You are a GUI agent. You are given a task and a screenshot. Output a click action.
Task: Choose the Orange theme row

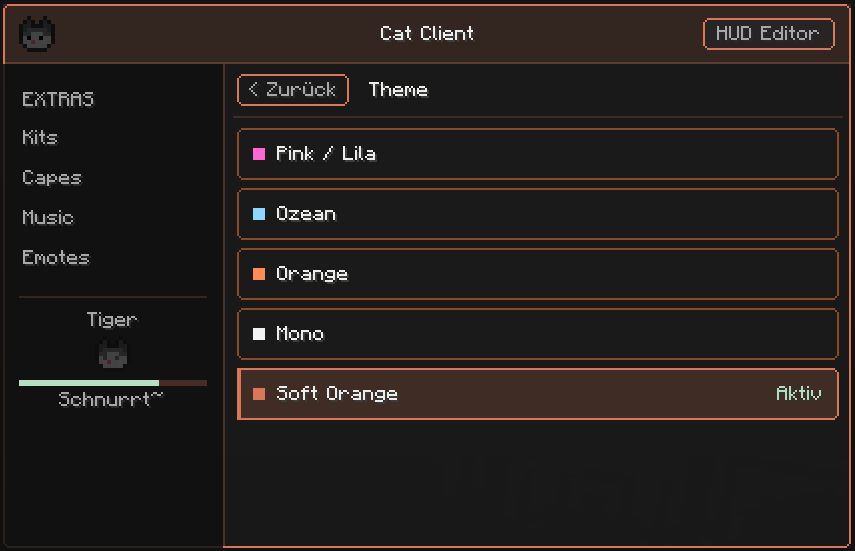pyautogui.click(x=538, y=274)
